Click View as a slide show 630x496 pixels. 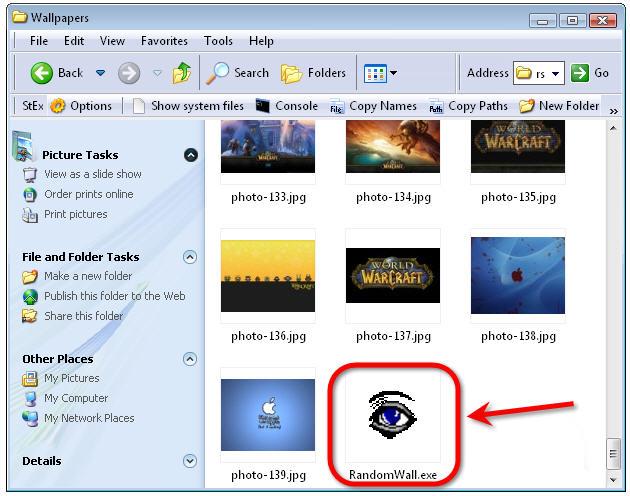point(93,174)
